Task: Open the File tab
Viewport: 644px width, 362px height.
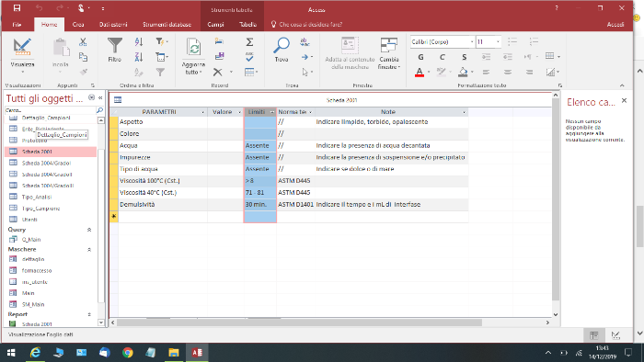Action: (x=17, y=25)
